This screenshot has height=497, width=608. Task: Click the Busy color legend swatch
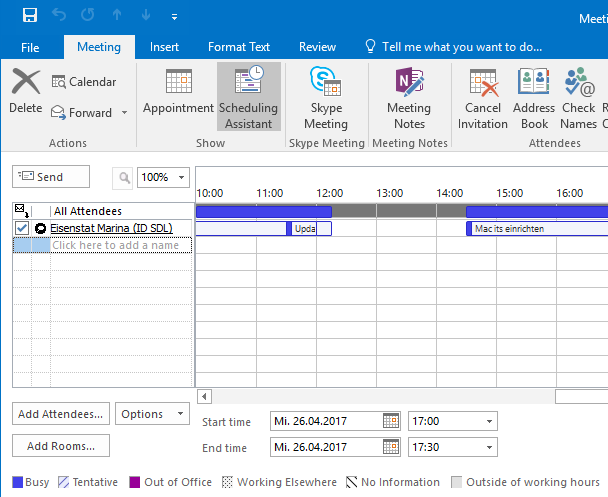tap(18, 482)
